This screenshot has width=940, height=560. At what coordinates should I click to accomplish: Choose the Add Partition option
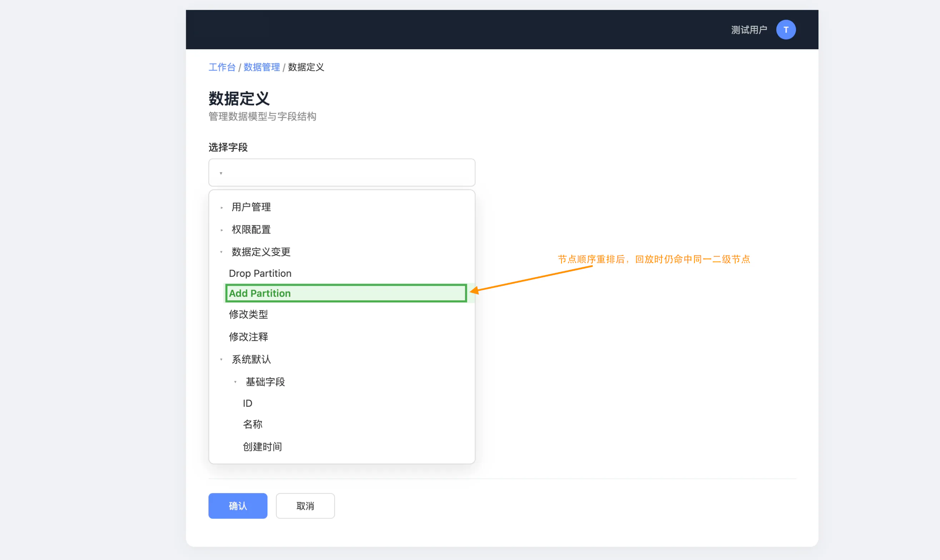[346, 293]
